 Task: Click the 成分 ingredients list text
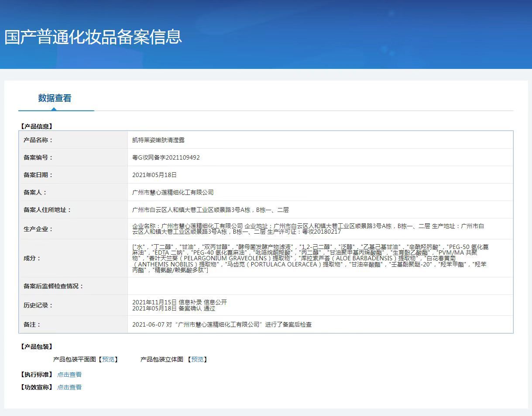[x=310, y=258]
